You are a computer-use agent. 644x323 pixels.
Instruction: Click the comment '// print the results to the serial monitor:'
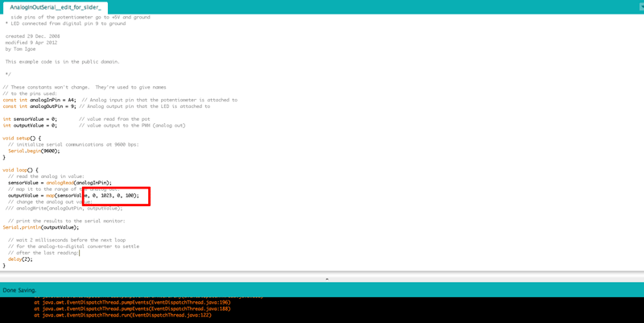click(x=67, y=221)
